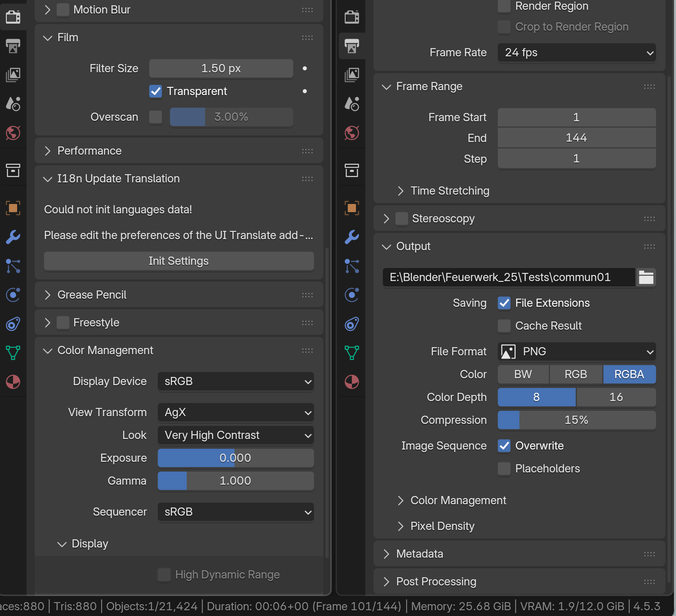
Task: Click the Frame End value field
Action: (577, 138)
